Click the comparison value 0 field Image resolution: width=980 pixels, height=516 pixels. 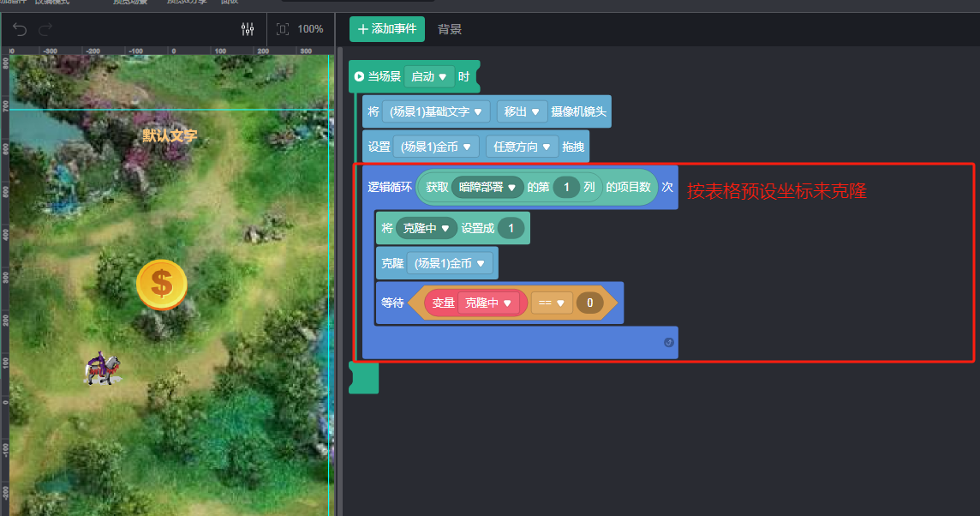[589, 303]
